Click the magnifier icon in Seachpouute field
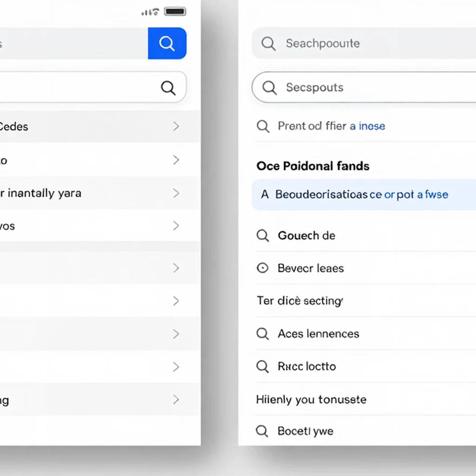476x476 pixels. point(269,43)
